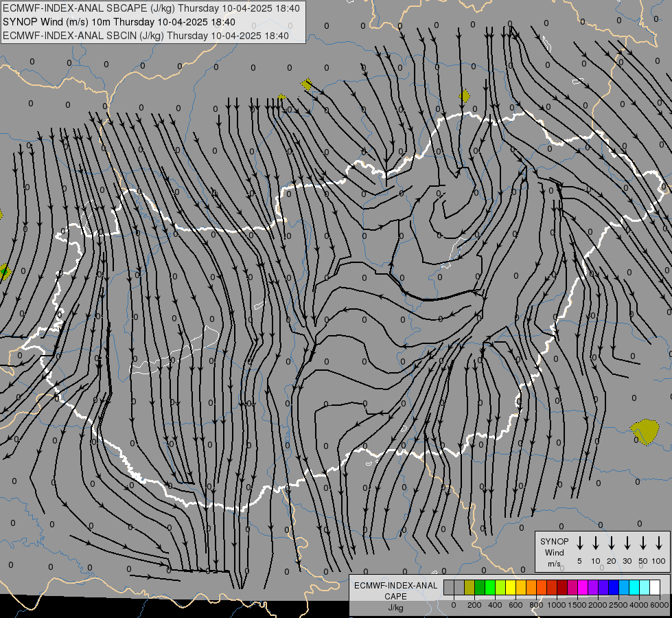Click the 600 value on the CAPE scale
The height and width of the screenshot is (618, 672).
point(515,605)
